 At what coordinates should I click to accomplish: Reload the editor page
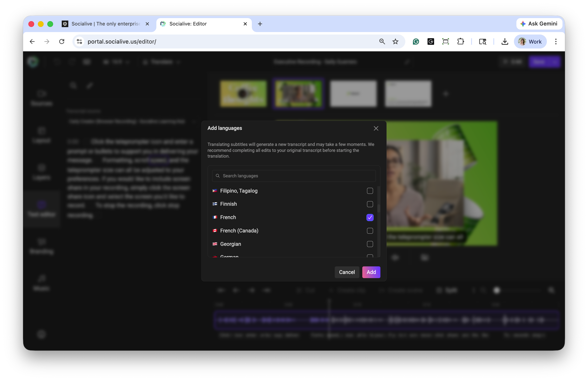[62, 42]
